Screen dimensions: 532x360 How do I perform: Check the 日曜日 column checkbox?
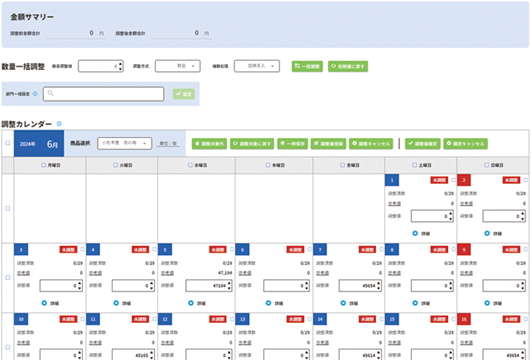click(x=487, y=165)
